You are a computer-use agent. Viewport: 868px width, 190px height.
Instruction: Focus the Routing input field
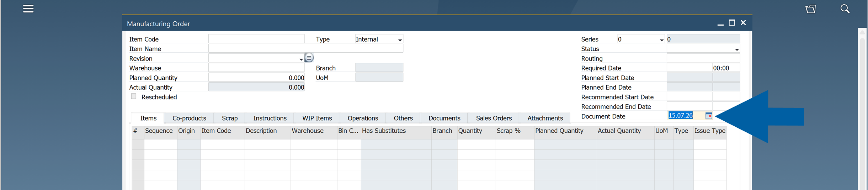pyautogui.click(x=703, y=58)
